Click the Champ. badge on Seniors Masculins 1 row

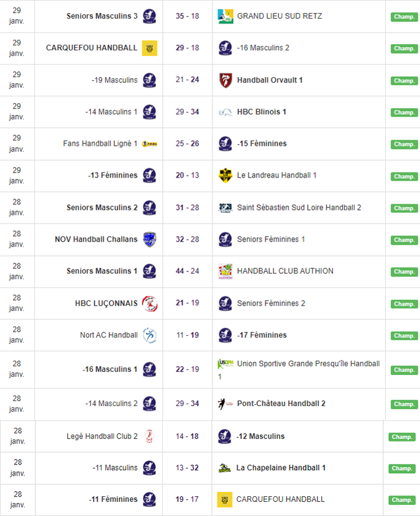coord(404,272)
